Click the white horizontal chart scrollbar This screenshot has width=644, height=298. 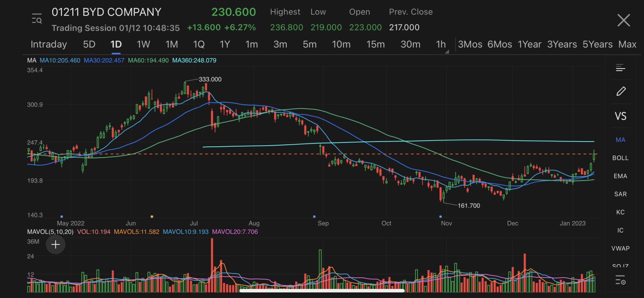(322, 291)
